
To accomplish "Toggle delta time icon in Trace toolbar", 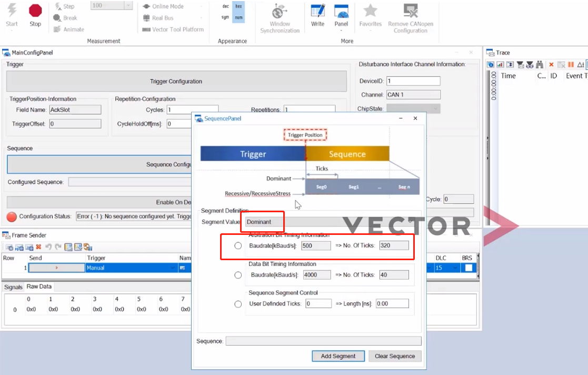I will click(x=580, y=65).
